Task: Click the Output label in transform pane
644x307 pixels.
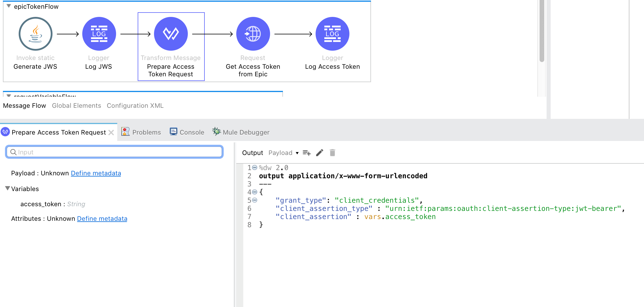Action: 253,153
